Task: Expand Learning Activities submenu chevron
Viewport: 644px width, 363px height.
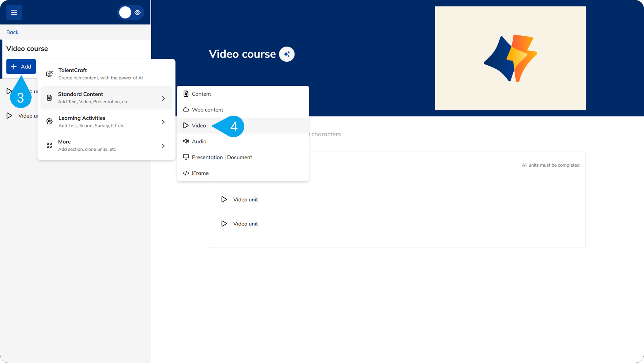Action: [163, 122]
